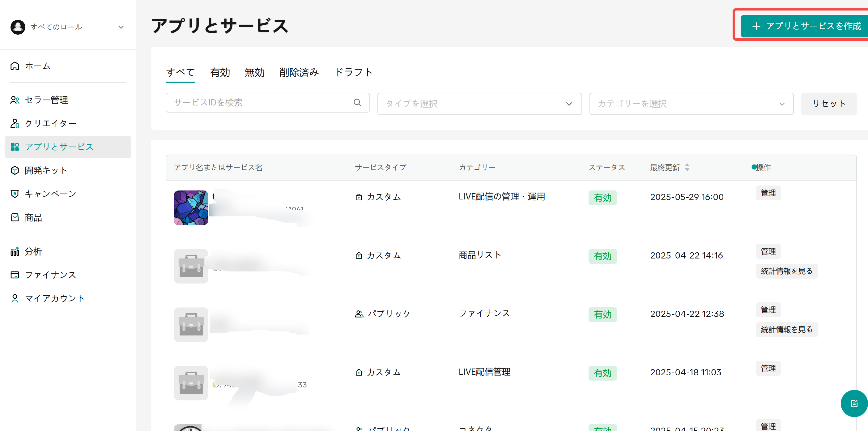Open キャンペーン in the sidebar
The image size is (868, 431).
68,194
